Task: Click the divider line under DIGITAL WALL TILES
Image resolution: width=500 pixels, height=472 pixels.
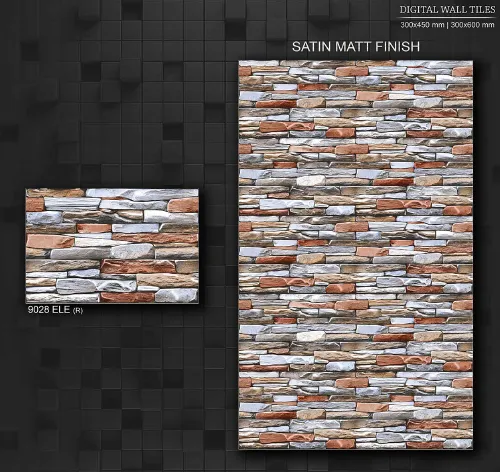Action: tap(447, 17)
